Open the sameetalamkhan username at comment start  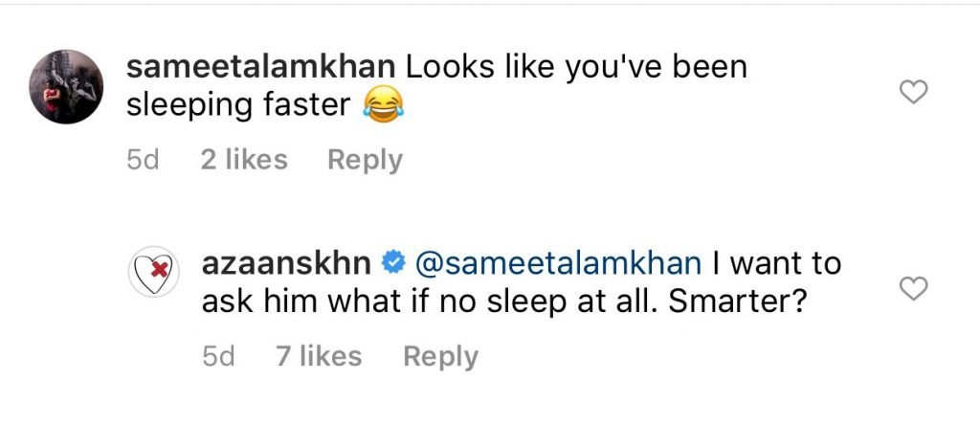pyautogui.click(x=260, y=67)
